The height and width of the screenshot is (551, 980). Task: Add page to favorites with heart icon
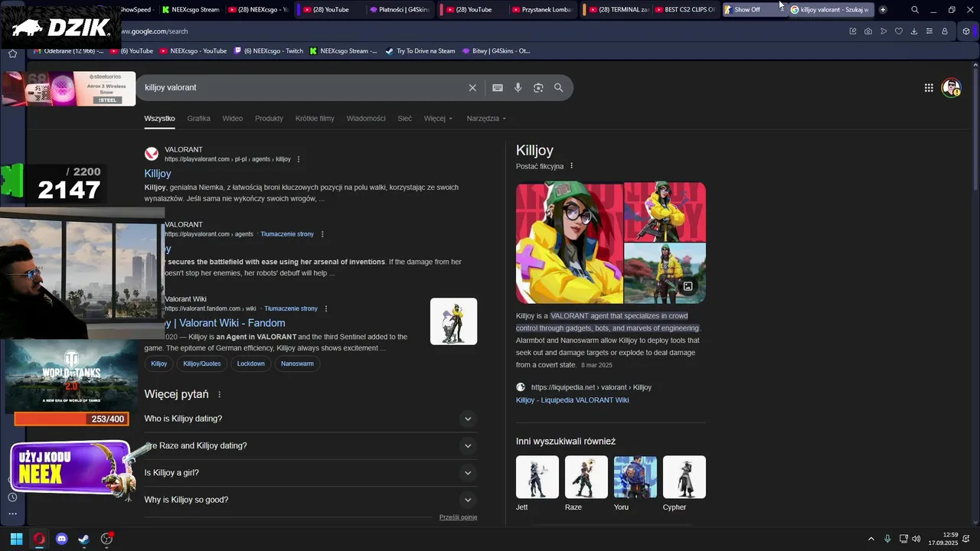click(899, 31)
